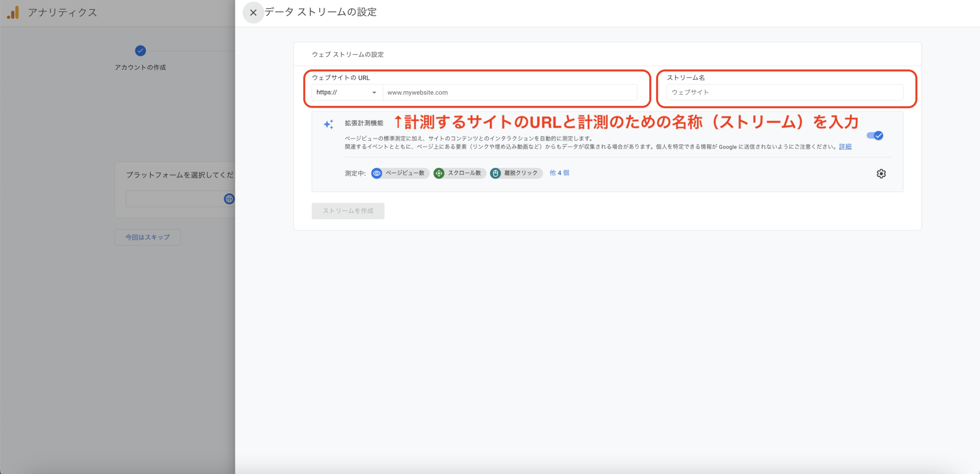Click the Google Analytics logo icon
Screen dimensions: 980x474
click(x=13, y=12)
